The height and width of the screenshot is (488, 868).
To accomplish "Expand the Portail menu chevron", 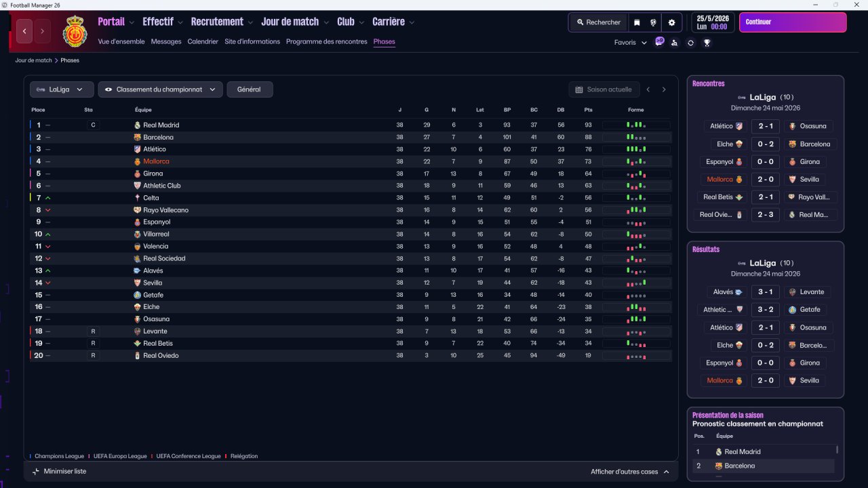I will tap(132, 22).
